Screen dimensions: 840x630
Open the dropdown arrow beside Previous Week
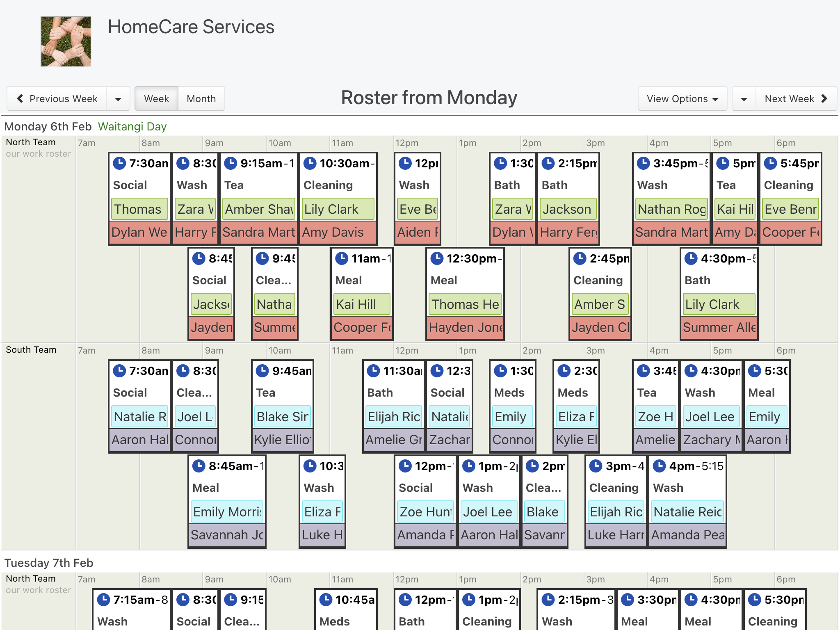(x=118, y=99)
